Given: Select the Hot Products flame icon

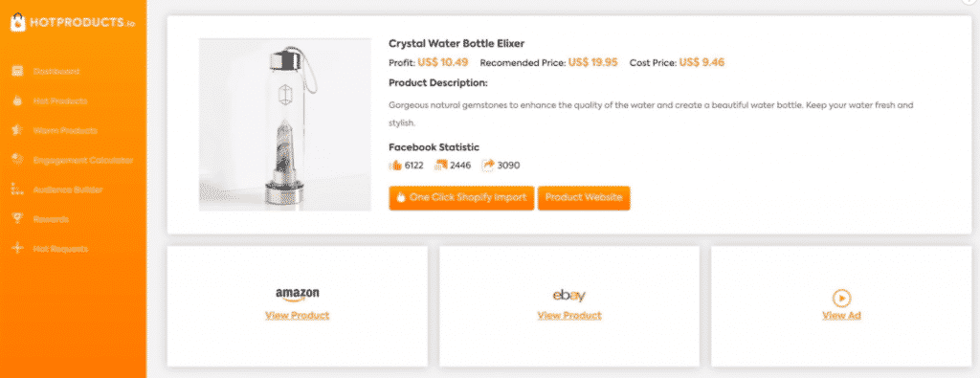Looking at the screenshot, I should click(x=17, y=100).
